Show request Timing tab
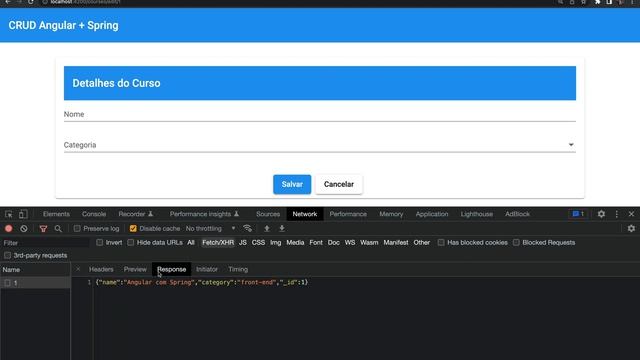 tap(238, 269)
